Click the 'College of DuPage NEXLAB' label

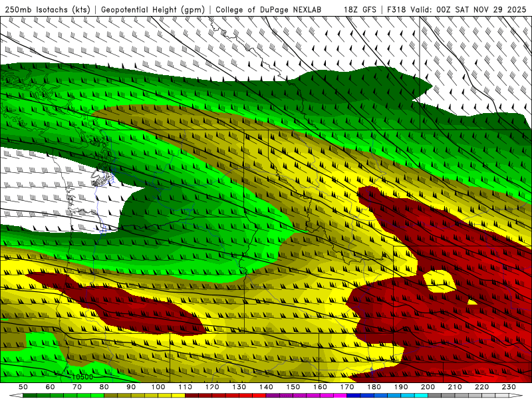(269, 10)
